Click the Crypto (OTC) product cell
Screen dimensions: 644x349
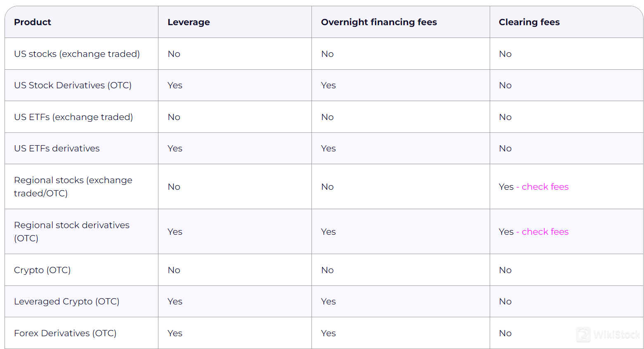point(42,270)
